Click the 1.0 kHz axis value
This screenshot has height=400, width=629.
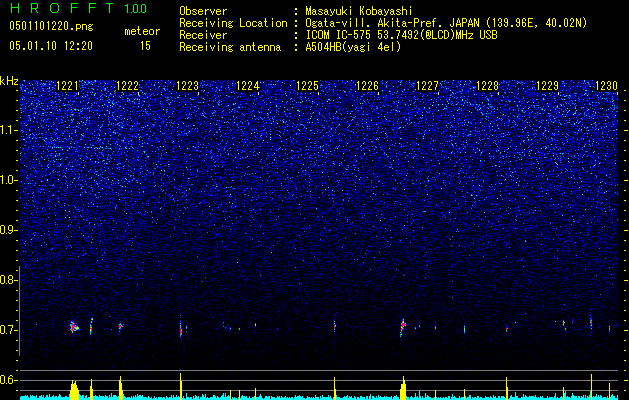[8, 180]
